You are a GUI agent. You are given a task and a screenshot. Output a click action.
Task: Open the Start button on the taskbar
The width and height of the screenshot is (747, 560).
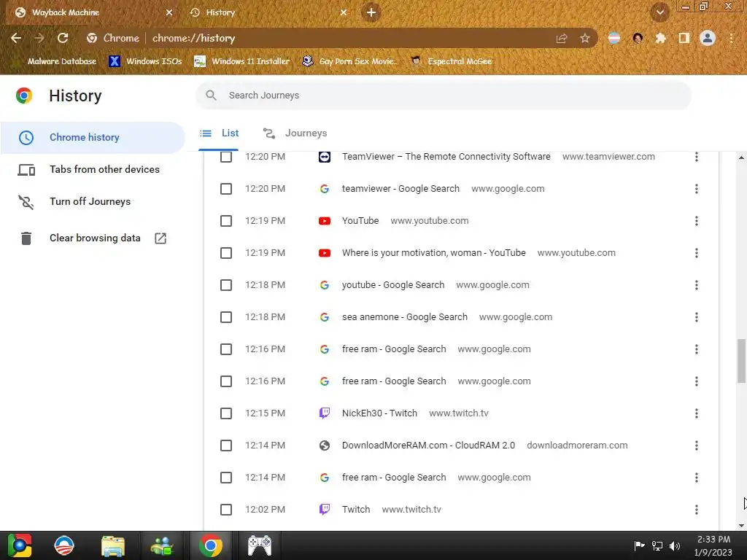(x=20, y=545)
